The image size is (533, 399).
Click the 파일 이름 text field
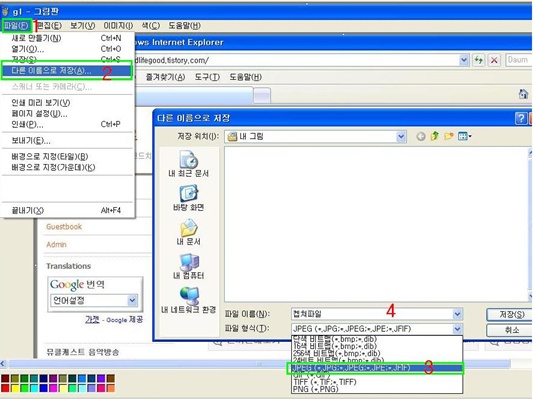(x=372, y=314)
